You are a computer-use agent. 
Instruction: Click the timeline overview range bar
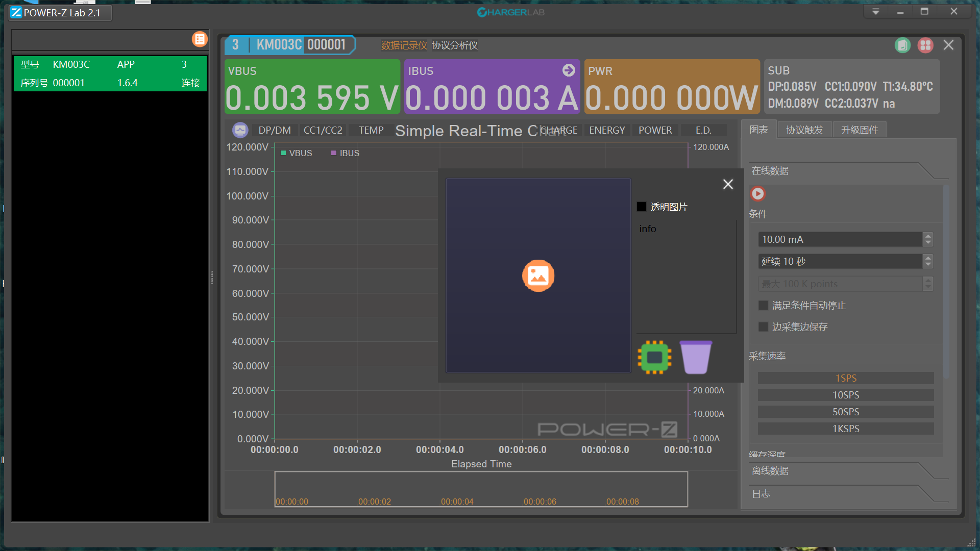[x=481, y=488]
